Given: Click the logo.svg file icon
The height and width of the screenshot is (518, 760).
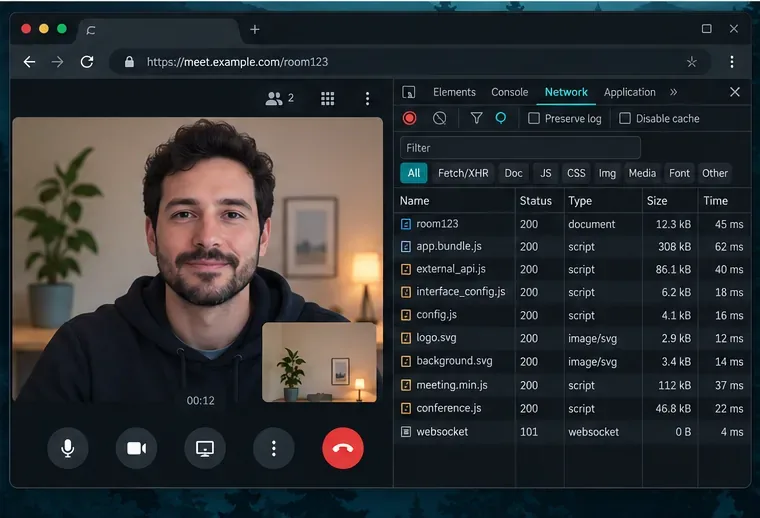Looking at the screenshot, I should (x=406, y=338).
